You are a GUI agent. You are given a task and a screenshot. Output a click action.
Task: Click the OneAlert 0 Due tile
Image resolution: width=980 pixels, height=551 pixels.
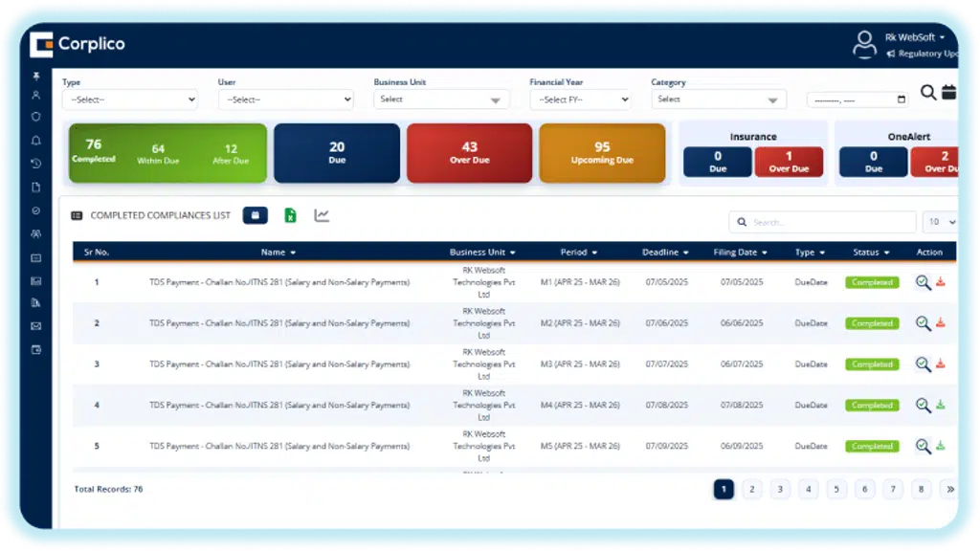click(873, 162)
